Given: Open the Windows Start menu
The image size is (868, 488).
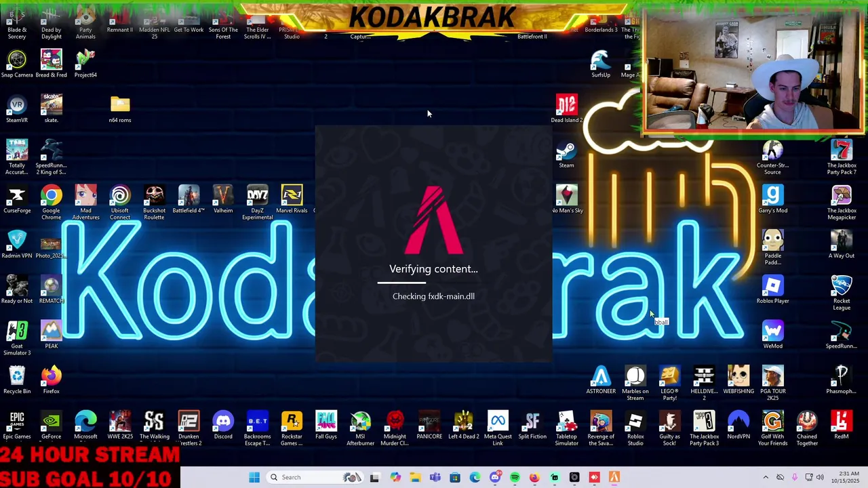Looking at the screenshot, I should click(254, 477).
